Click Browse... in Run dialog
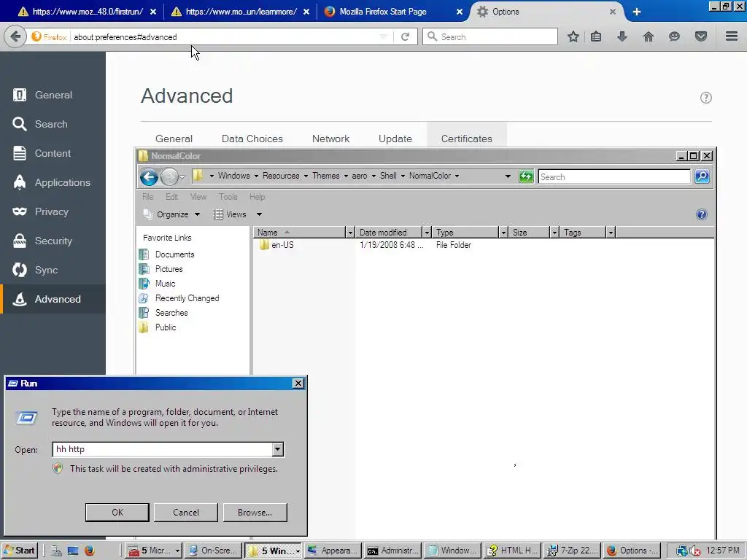The width and height of the screenshot is (747, 560). (x=255, y=513)
